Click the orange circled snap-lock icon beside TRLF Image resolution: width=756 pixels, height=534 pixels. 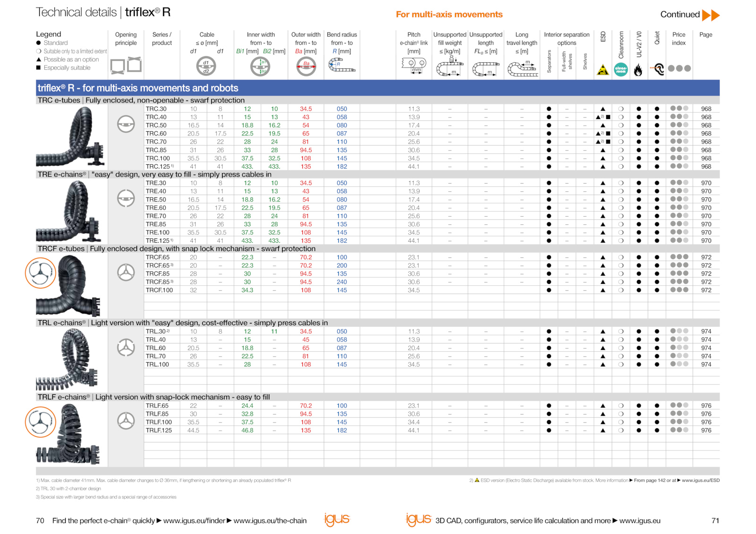(41, 422)
